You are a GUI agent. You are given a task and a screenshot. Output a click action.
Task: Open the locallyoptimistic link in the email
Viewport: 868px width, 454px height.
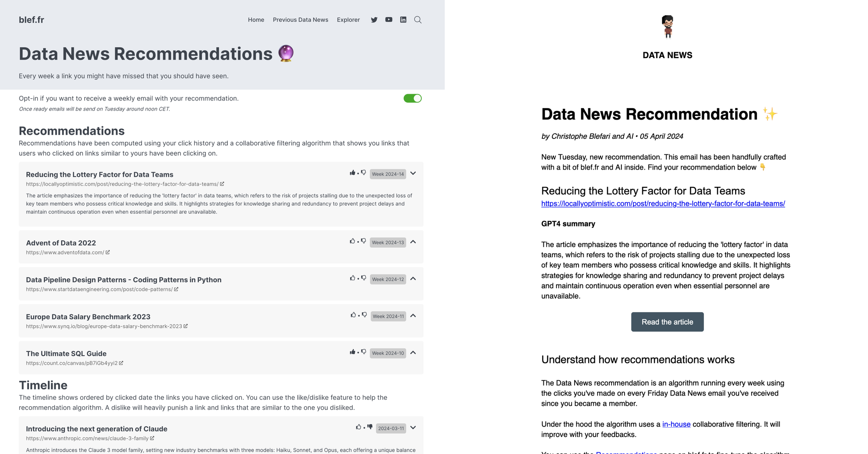663,203
